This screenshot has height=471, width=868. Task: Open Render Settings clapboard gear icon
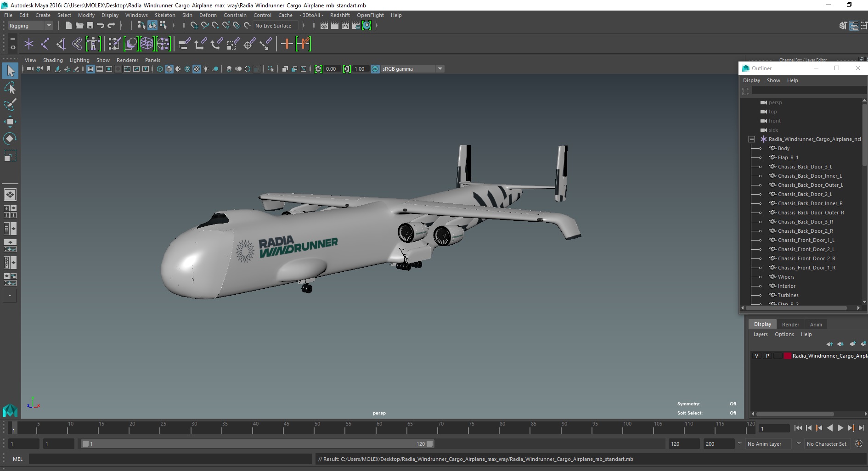356,26
